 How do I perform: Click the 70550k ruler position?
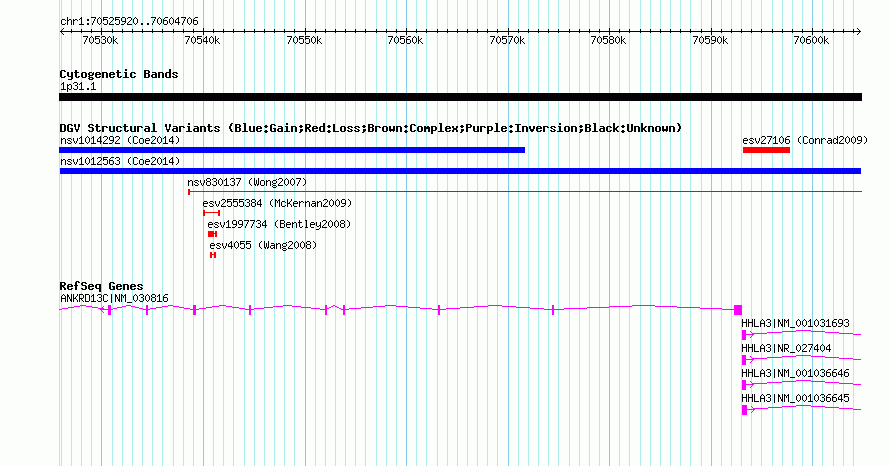click(x=304, y=40)
